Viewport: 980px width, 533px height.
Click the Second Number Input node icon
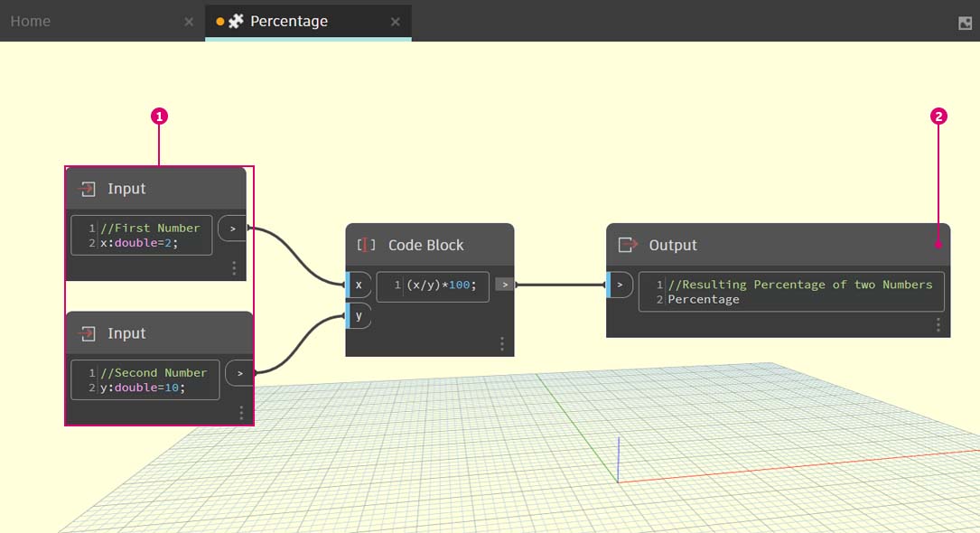point(88,333)
